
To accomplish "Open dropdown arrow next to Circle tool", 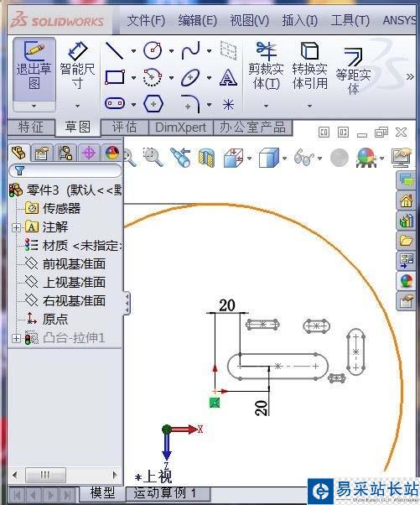I will tap(171, 51).
